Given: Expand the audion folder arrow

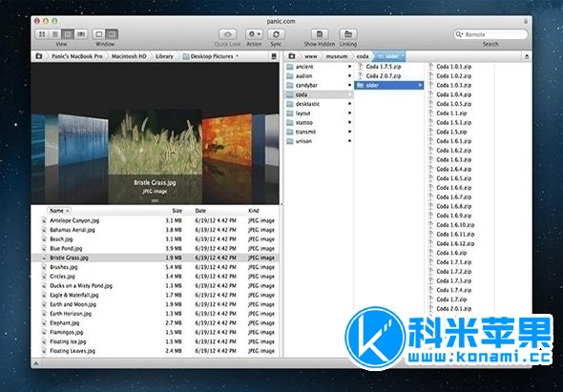Looking at the screenshot, I should tap(349, 75).
